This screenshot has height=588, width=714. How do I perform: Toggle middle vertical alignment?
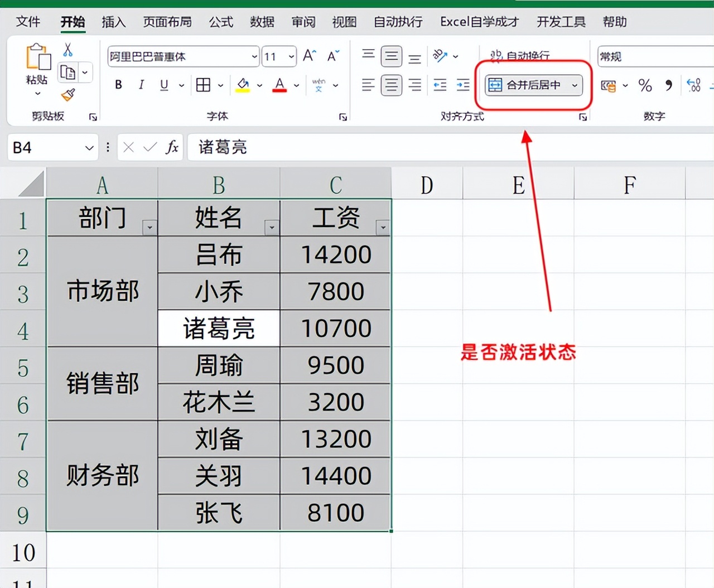click(392, 56)
